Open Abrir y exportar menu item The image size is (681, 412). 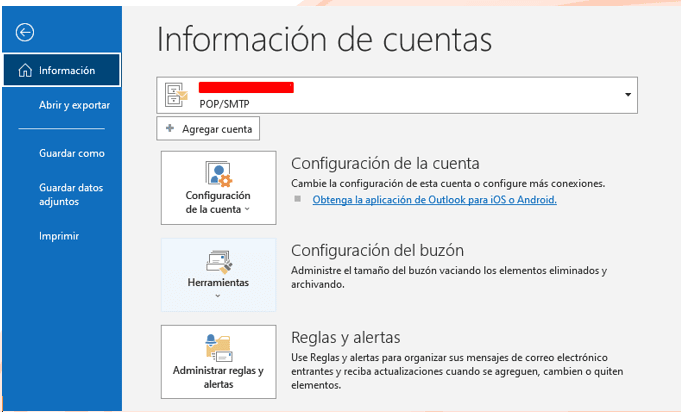[74, 105]
